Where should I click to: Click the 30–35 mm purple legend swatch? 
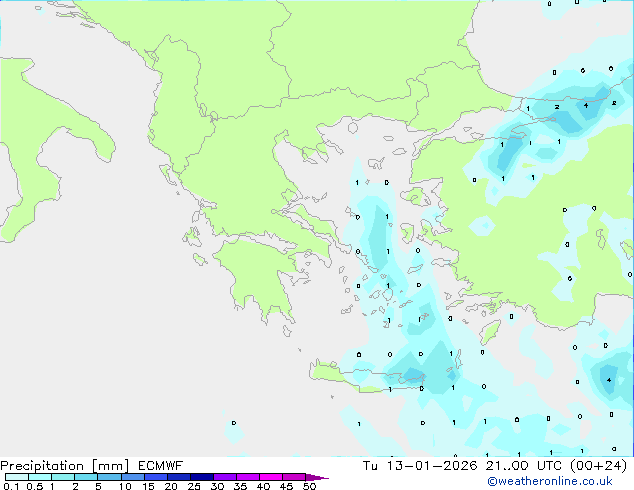tap(224, 477)
